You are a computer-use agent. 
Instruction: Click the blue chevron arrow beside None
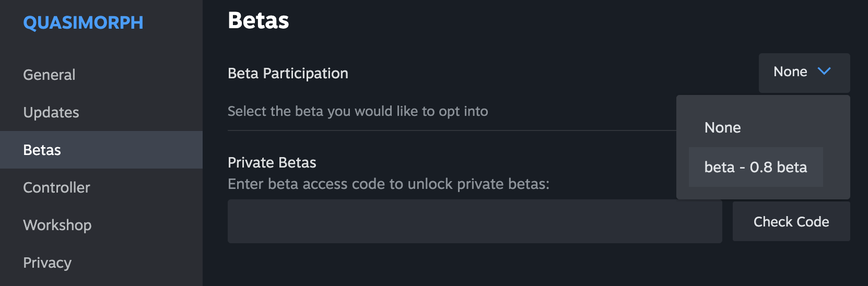tap(824, 71)
